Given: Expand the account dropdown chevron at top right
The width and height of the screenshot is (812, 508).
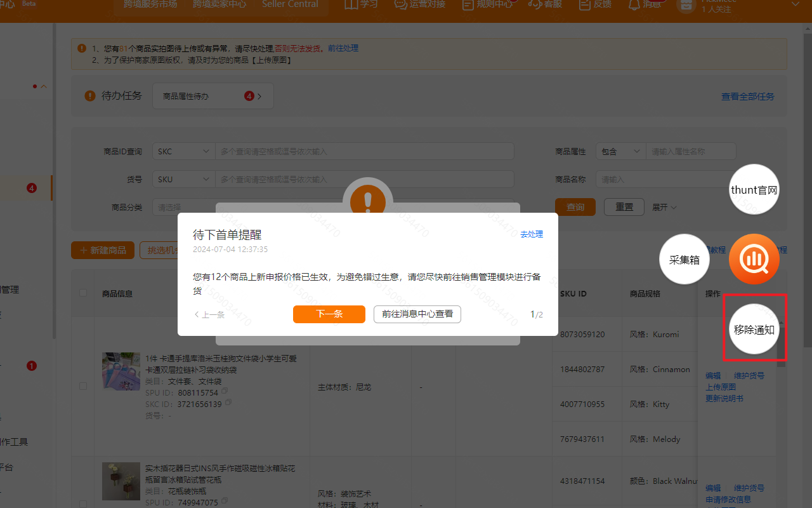Looking at the screenshot, I should click(x=796, y=4).
